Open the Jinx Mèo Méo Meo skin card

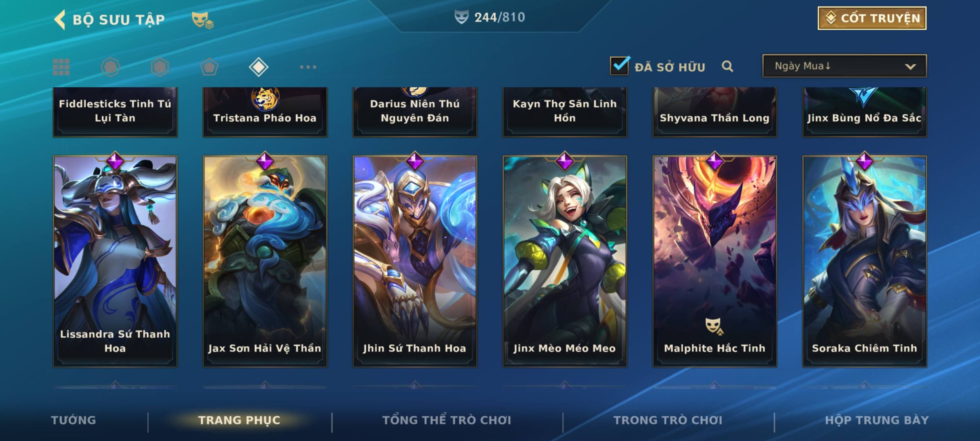pos(565,261)
